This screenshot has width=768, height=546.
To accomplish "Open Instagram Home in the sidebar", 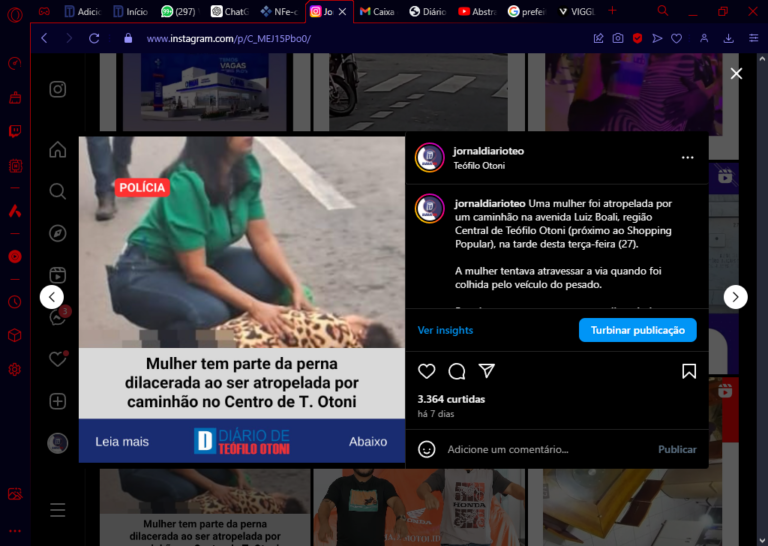I will click(58, 149).
